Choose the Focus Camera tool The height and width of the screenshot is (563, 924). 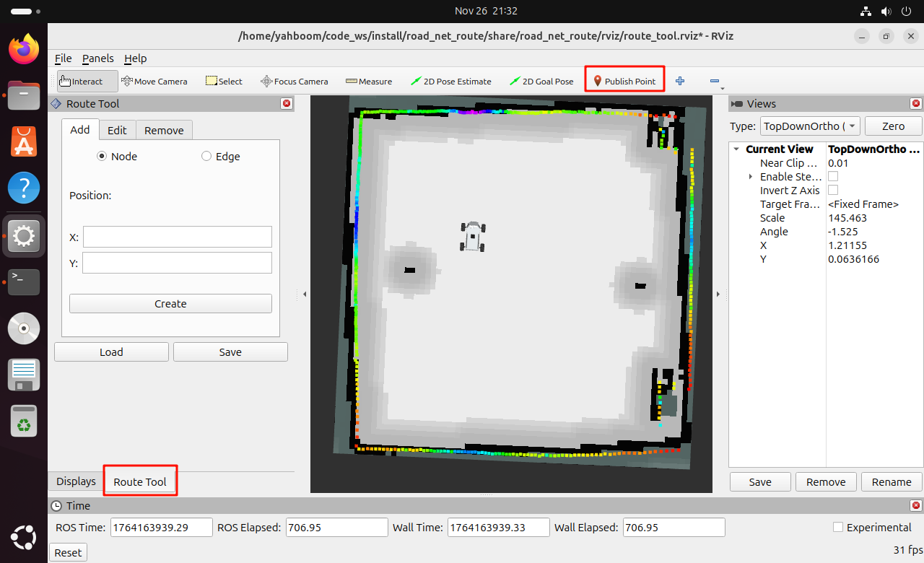click(x=295, y=82)
